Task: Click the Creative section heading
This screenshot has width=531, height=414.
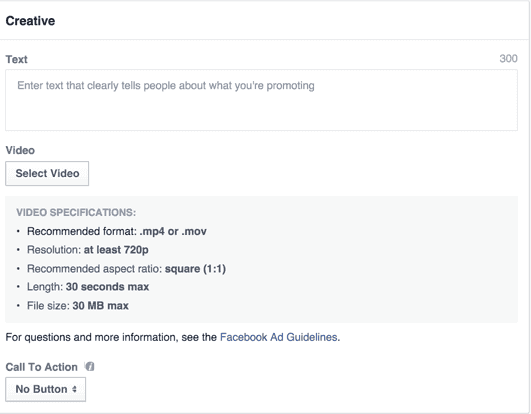Action: tap(30, 21)
